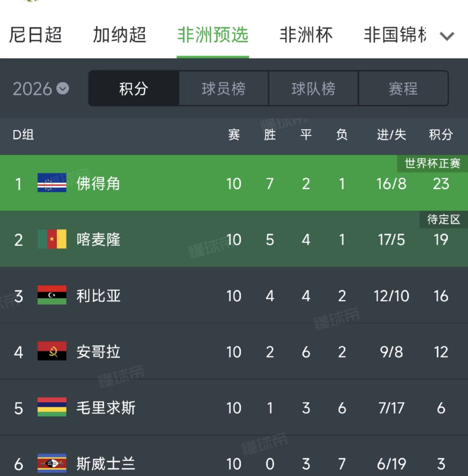Switch to the 尼日超 league tab
The height and width of the screenshot is (476, 468).
click(x=35, y=35)
